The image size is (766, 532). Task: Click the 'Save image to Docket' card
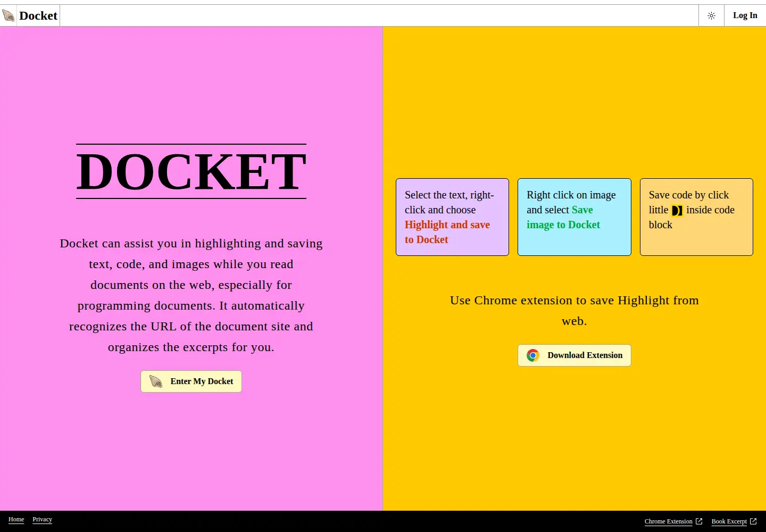tap(574, 217)
